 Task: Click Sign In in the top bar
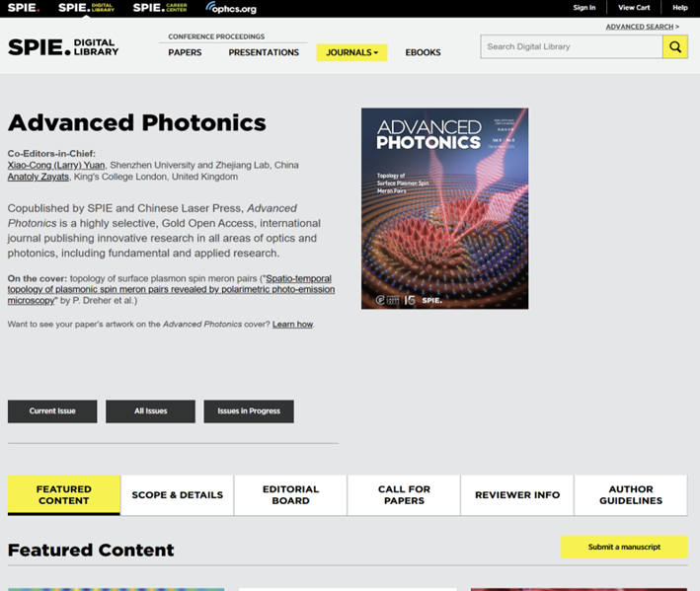[584, 8]
